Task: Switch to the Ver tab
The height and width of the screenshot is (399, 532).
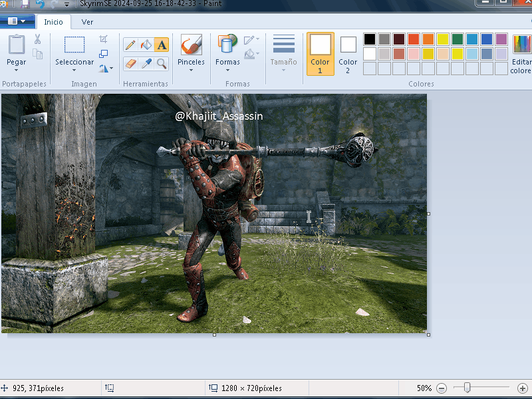Action: [87, 22]
